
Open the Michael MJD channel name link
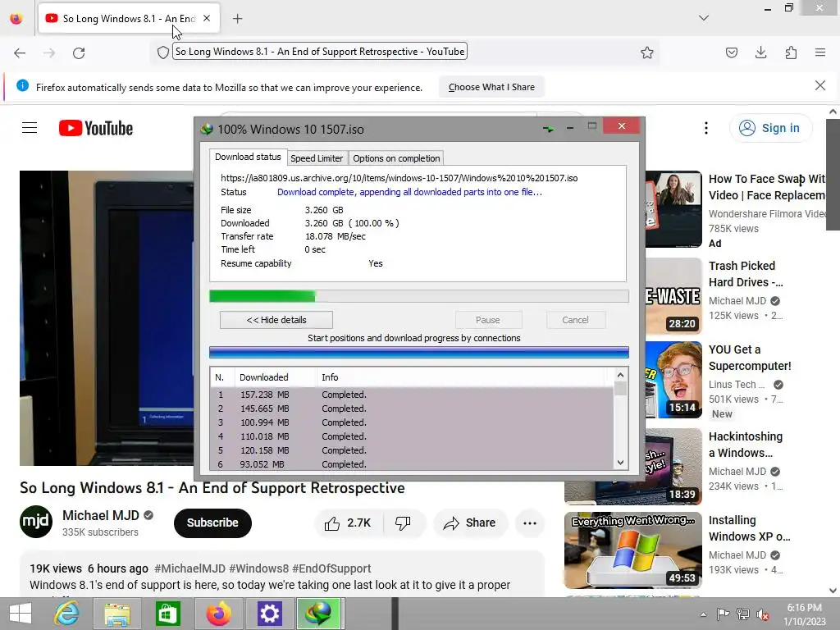100,515
